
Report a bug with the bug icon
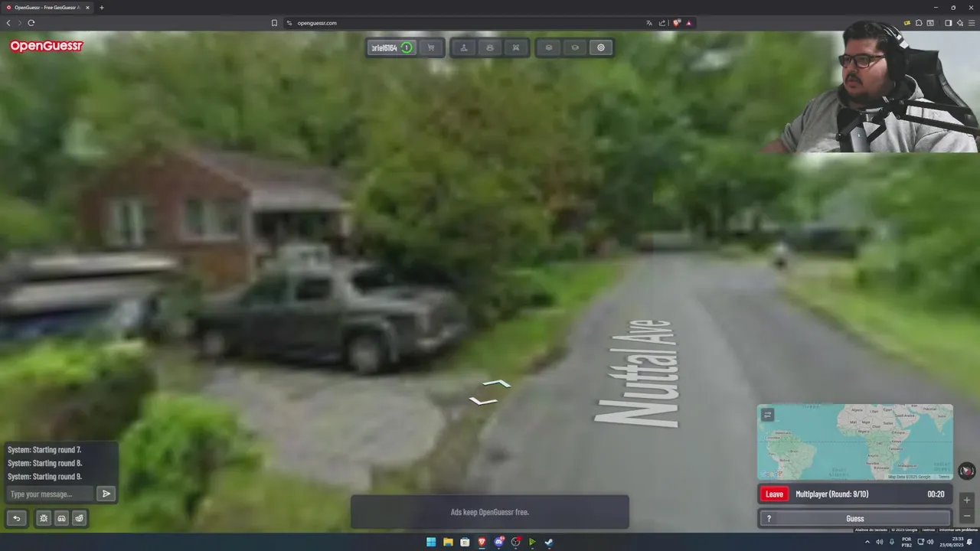(x=44, y=518)
